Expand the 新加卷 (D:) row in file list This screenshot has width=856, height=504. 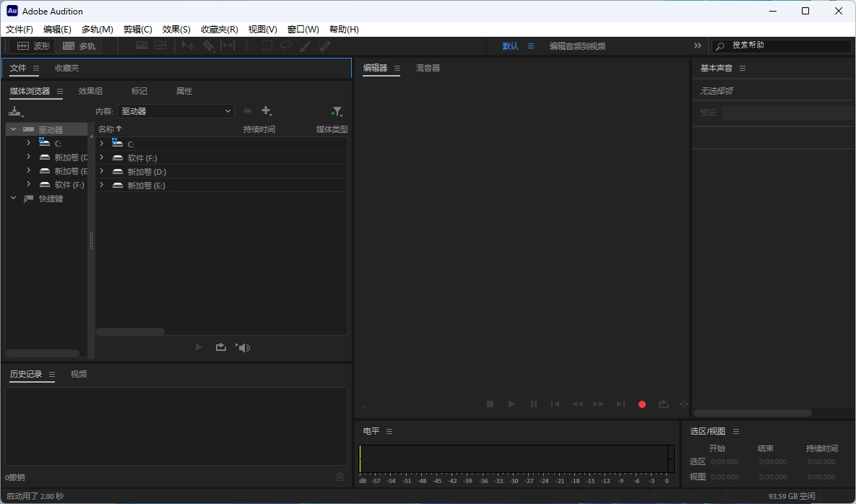click(x=102, y=172)
